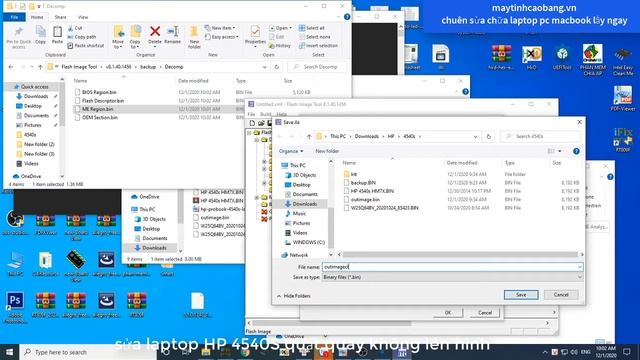Select Quick access in Decomp navigation pane
This screenshot has height=360, width=640.
point(34,87)
